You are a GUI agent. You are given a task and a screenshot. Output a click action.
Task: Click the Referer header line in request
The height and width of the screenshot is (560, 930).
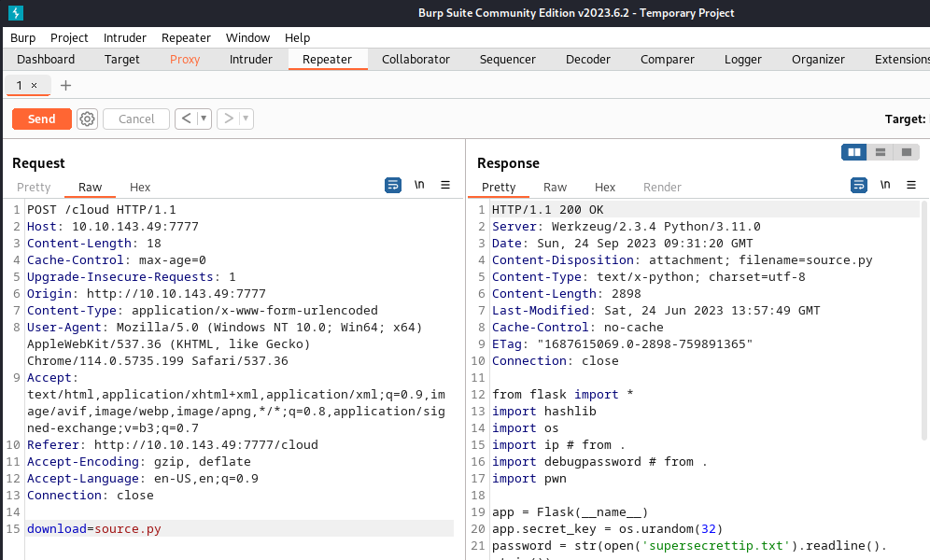point(173,444)
